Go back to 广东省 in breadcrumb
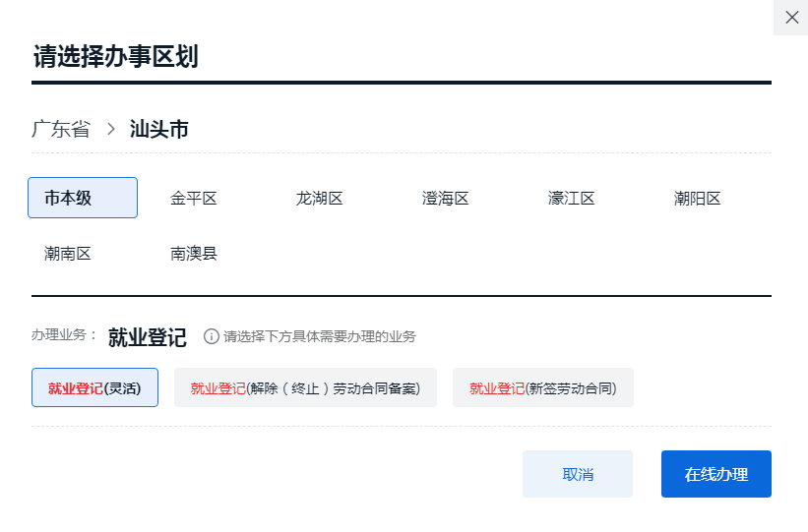Viewport: 808px width, 532px height. point(61,129)
